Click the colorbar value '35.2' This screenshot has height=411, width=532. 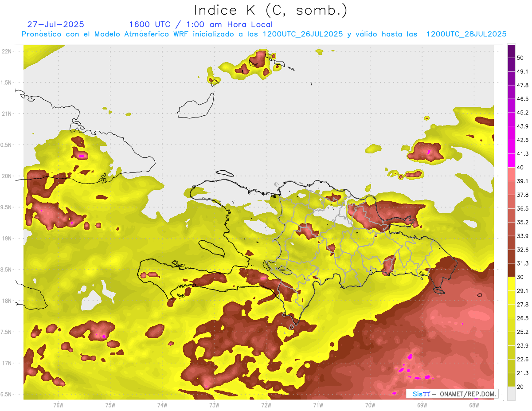[523, 222]
